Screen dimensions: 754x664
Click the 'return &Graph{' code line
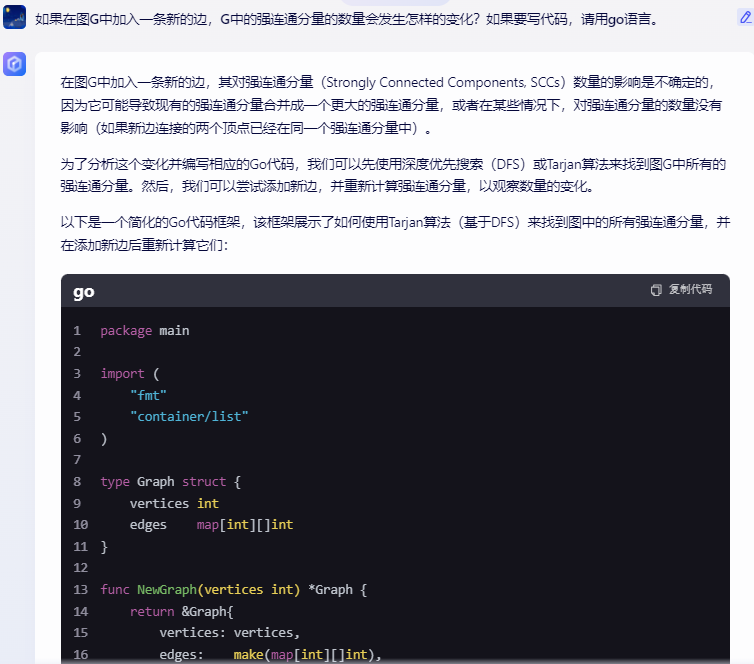(x=181, y=612)
